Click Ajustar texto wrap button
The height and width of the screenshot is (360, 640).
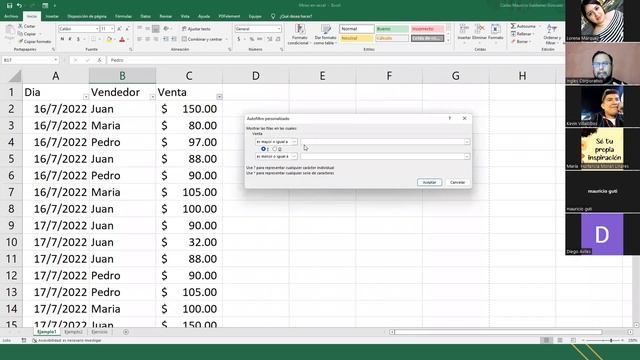point(196,29)
